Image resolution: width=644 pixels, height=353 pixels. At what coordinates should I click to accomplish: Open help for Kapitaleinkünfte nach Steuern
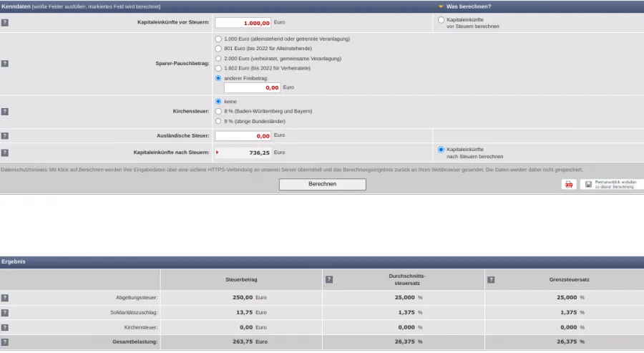pos(5,153)
